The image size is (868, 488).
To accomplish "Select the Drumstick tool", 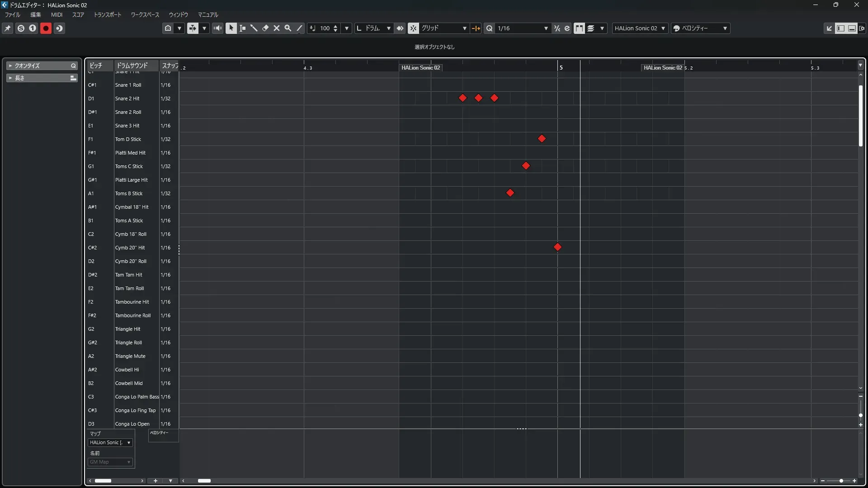I will click(254, 28).
